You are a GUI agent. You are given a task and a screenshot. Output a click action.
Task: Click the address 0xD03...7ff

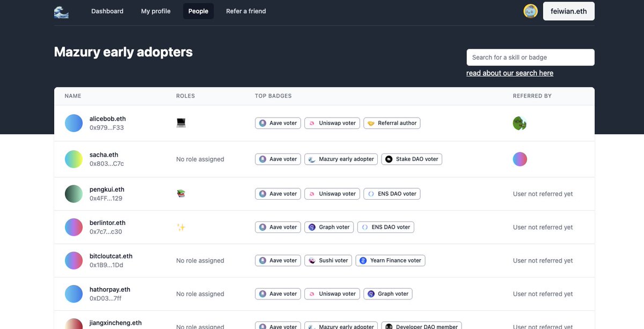tap(106, 298)
